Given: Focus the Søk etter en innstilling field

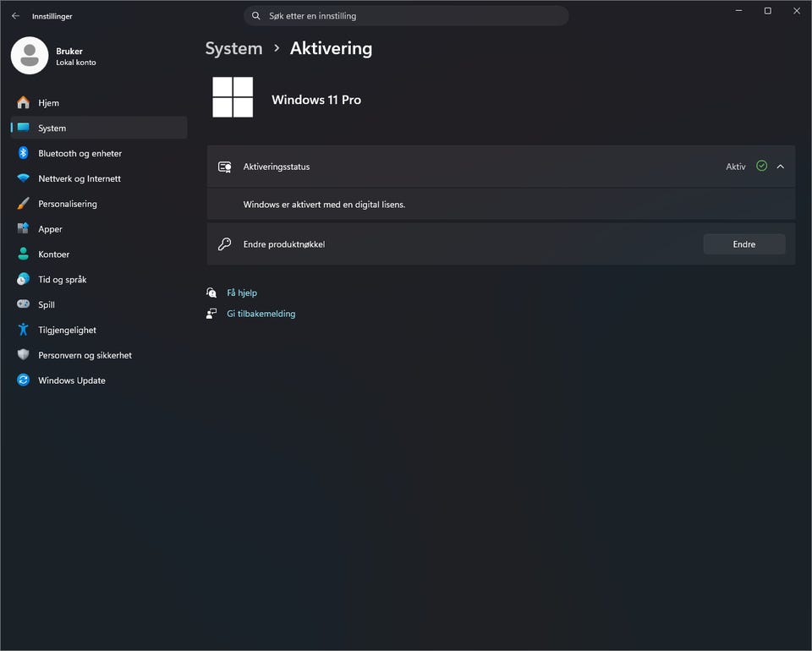Looking at the screenshot, I should [406, 16].
